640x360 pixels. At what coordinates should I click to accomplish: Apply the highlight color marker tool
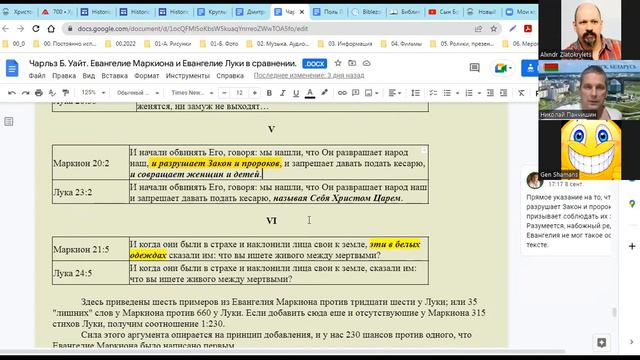[324, 93]
